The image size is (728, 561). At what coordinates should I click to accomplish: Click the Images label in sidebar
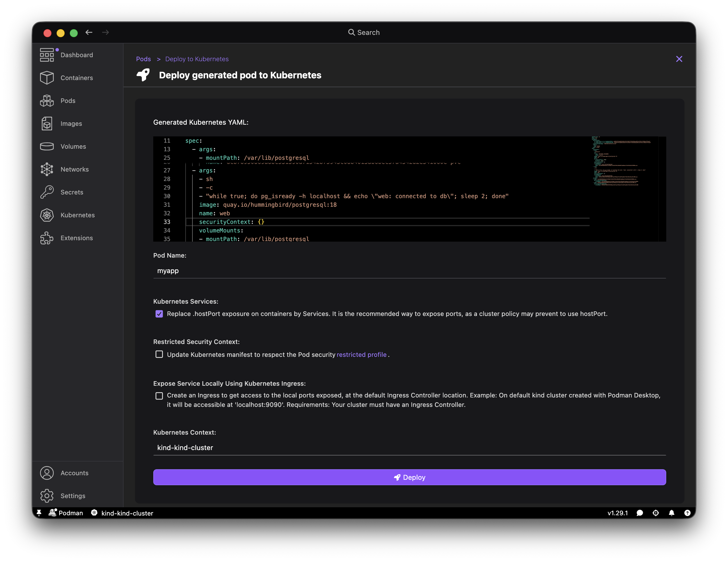71,124
